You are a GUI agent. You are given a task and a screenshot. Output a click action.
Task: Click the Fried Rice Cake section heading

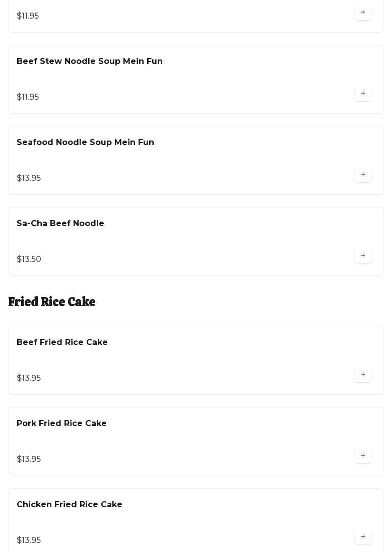[52, 302]
